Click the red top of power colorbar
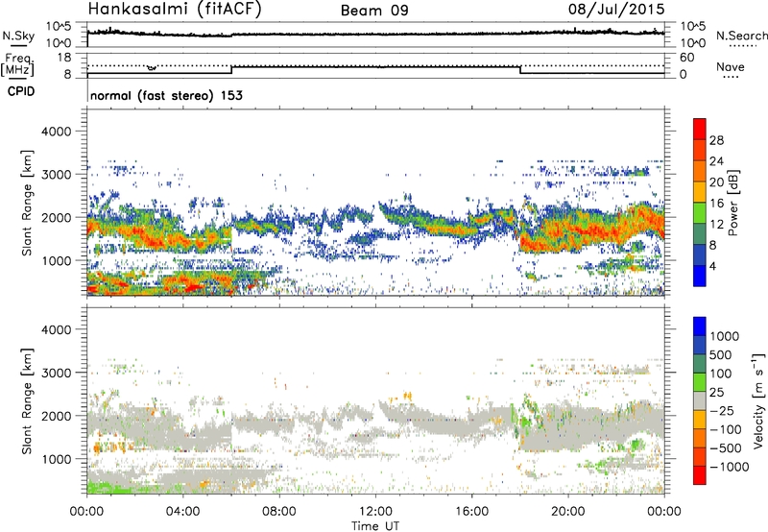The height and width of the screenshot is (532, 768). 700,129
